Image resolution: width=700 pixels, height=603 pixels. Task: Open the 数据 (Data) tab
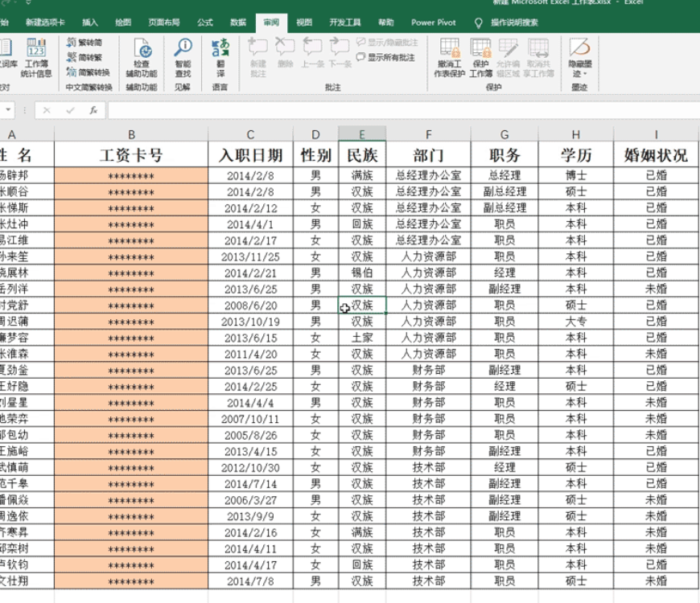click(238, 23)
